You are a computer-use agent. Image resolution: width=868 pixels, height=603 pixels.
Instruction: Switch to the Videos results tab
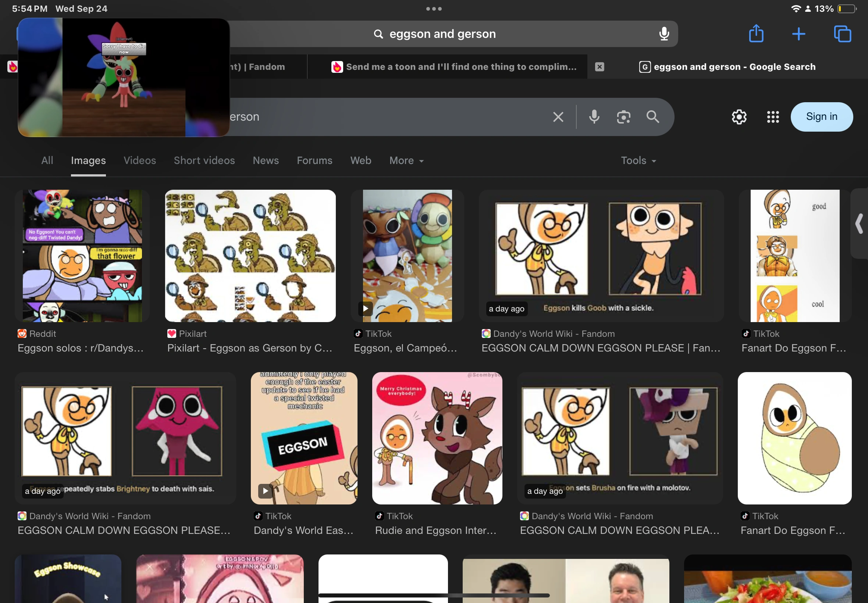click(139, 161)
